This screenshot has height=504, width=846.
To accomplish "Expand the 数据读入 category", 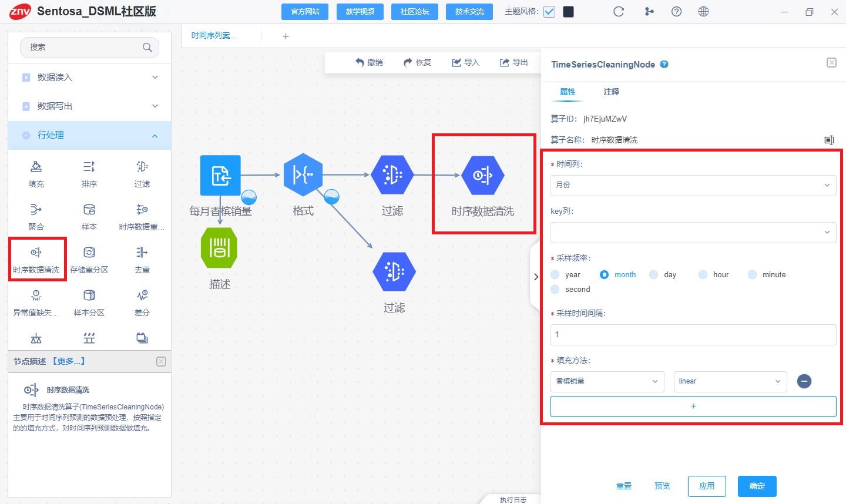I will [x=89, y=78].
